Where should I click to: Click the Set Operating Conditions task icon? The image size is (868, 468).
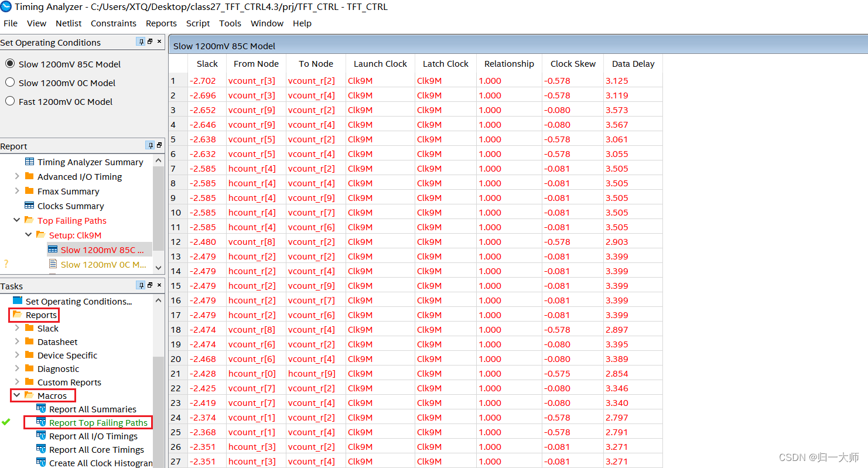17,300
